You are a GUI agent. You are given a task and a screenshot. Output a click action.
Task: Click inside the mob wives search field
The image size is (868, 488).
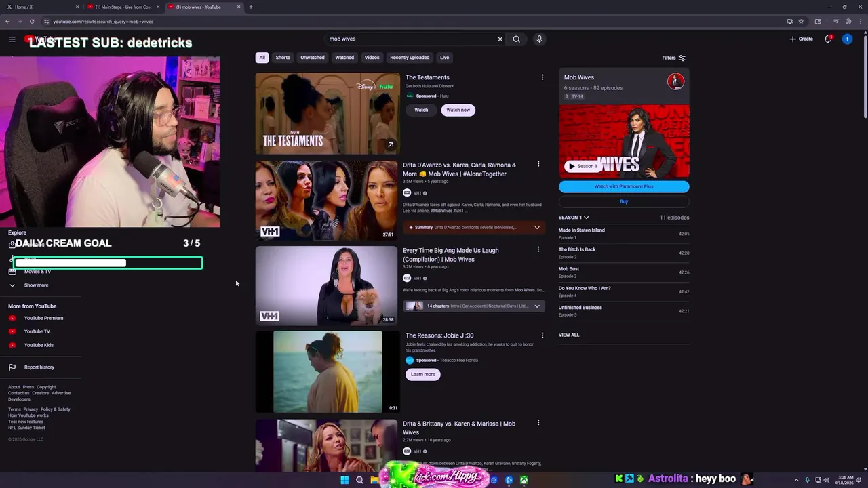point(410,39)
